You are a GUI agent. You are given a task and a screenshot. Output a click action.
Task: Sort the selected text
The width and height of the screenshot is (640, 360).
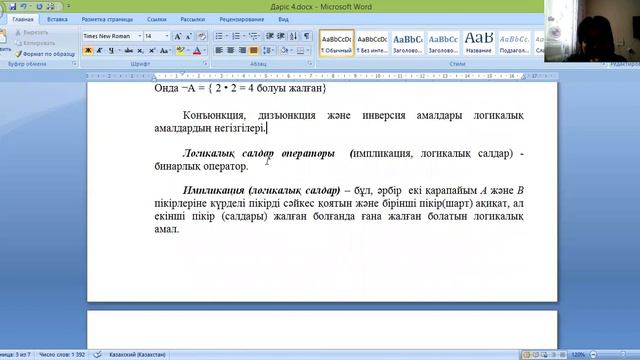293,36
